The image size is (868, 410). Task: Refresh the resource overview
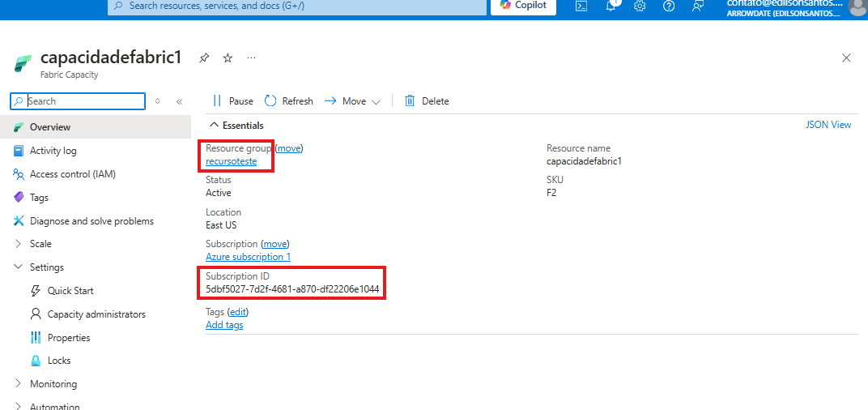[x=289, y=101]
